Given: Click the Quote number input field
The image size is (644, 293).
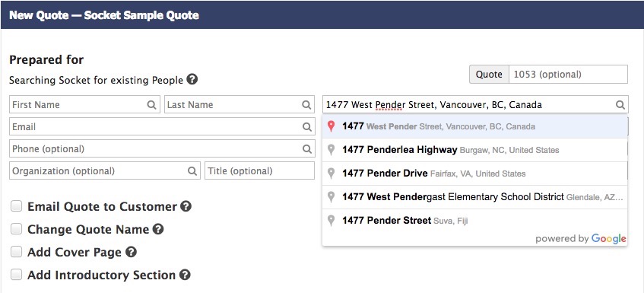Looking at the screenshot, I should 568,75.
